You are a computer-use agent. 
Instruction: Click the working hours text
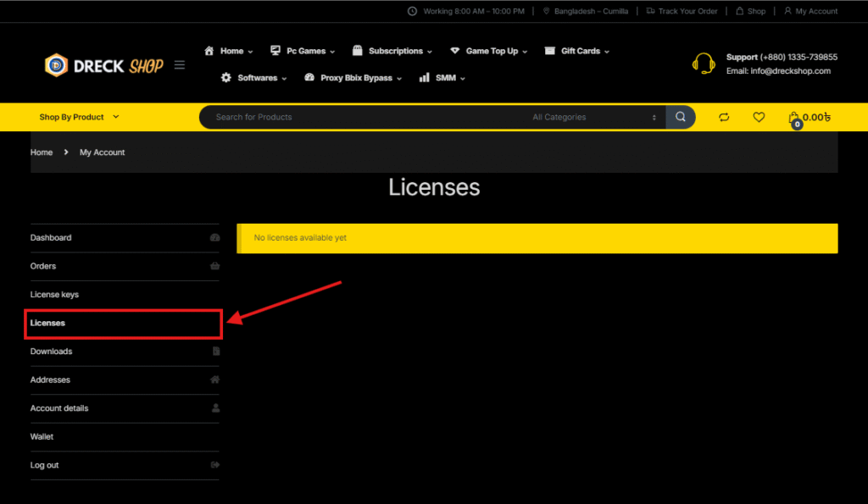[474, 11]
